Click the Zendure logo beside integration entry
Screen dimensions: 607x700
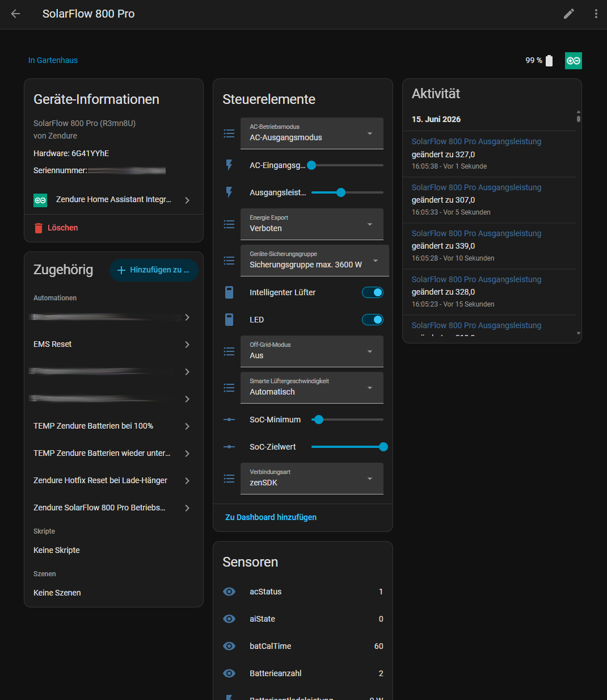(x=40, y=200)
